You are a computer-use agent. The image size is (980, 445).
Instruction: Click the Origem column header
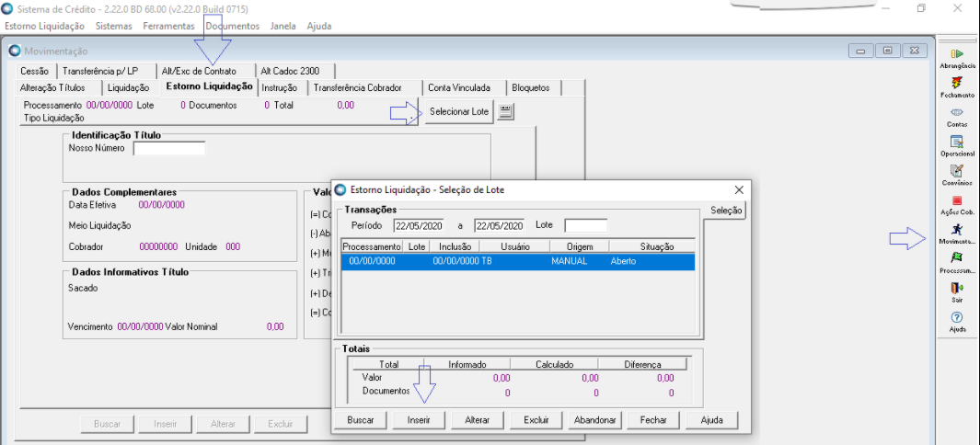[579, 246]
